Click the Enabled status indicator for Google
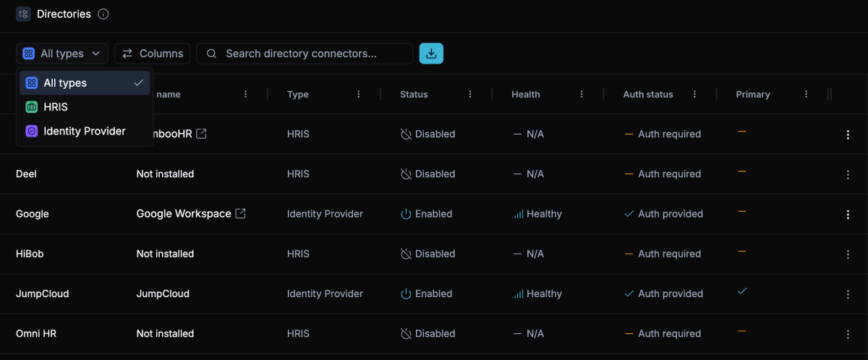 (x=427, y=214)
